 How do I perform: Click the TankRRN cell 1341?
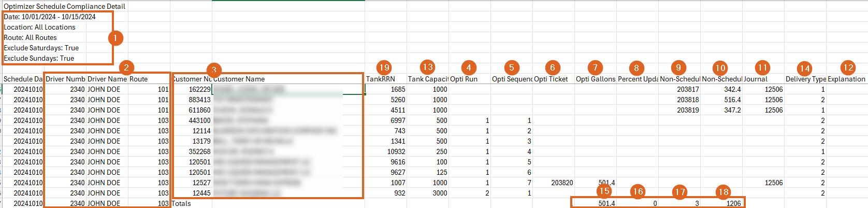tap(386, 141)
